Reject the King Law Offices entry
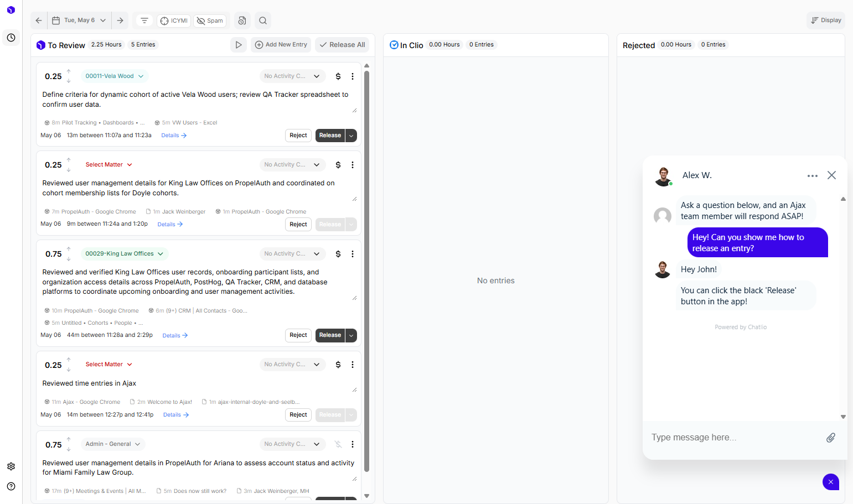The height and width of the screenshot is (504, 853). click(x=298, y=335)
